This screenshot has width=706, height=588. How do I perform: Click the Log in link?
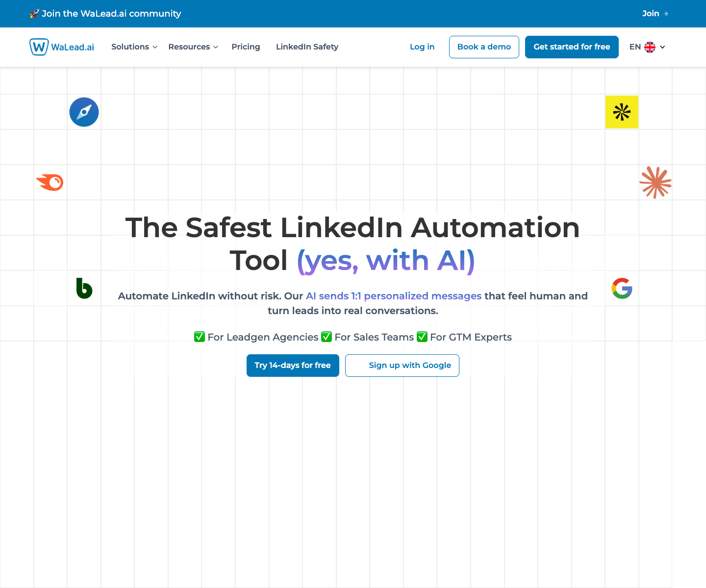pos(422,47)
